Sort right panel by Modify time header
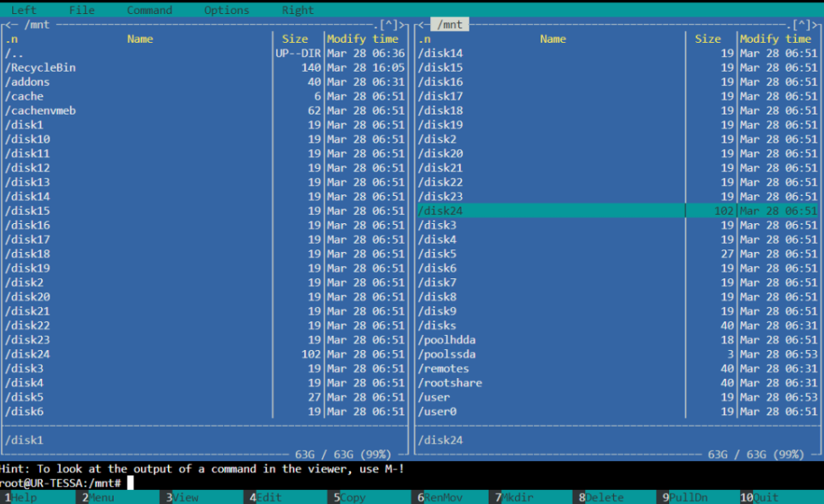This screenshot has height=504, width=824. 775,39
